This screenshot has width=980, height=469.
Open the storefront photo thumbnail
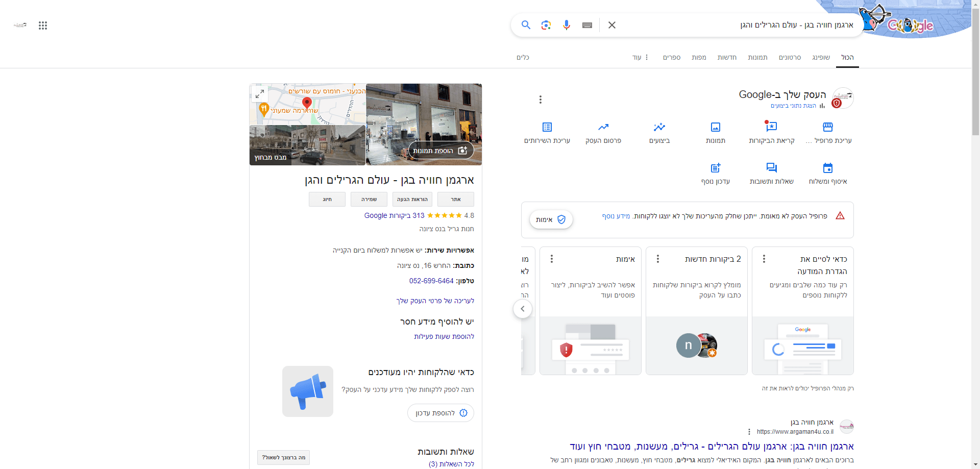point(424,125)
